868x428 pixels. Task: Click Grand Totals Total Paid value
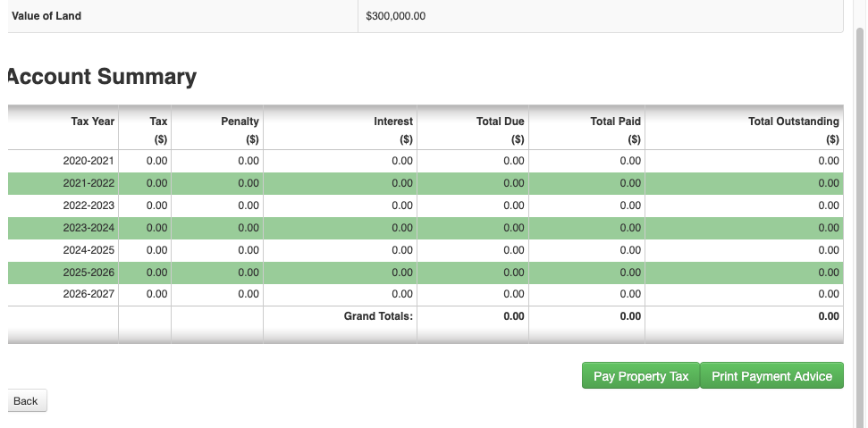(630, 316)
